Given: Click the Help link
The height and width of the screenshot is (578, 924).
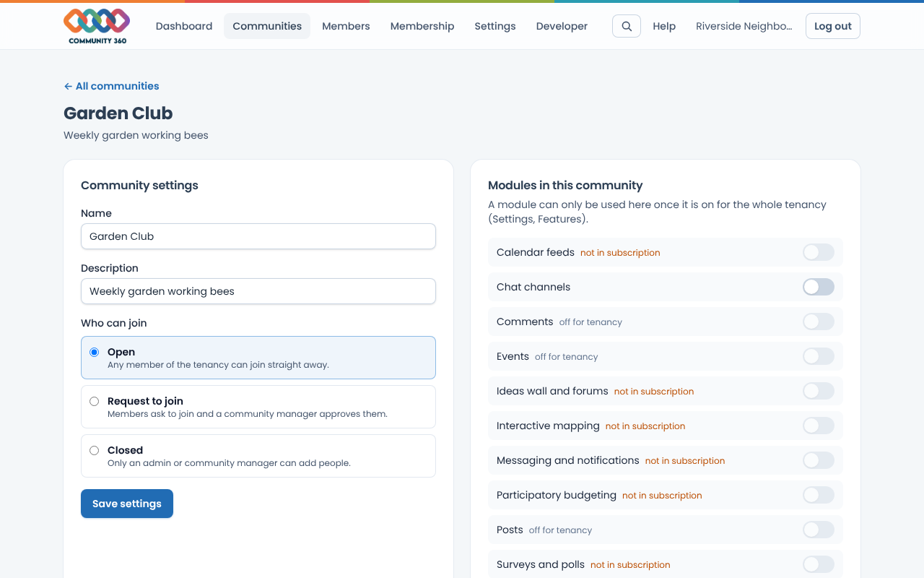Looking at the screenshot, I should pos(664,26).
